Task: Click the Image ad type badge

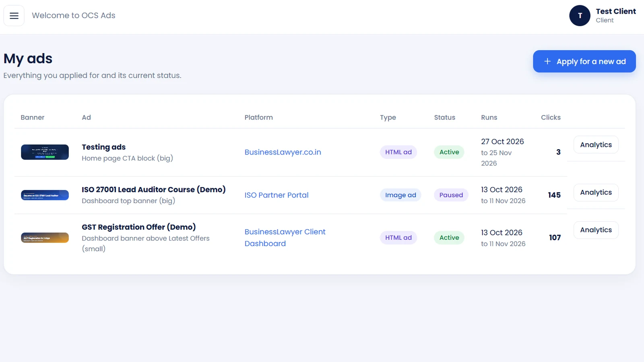Action: (x=400, y=195)
